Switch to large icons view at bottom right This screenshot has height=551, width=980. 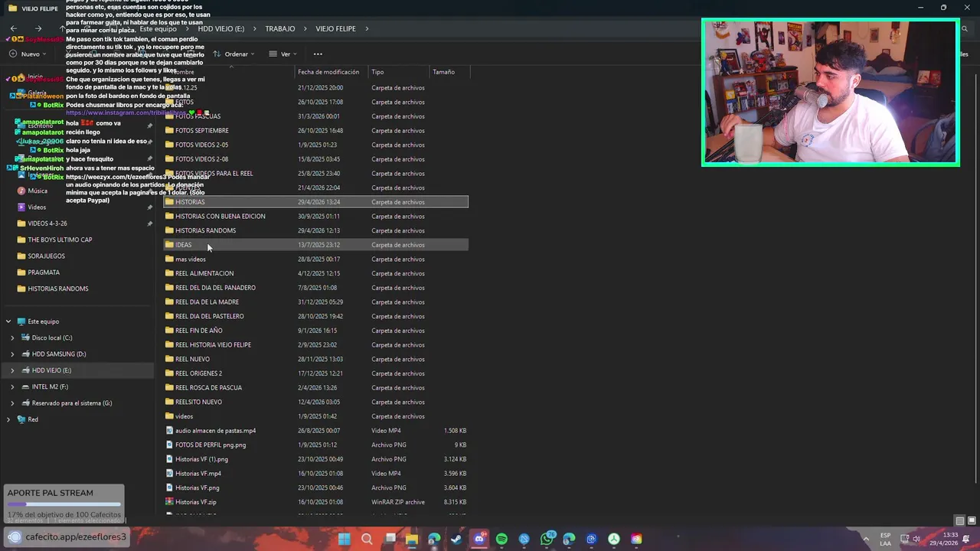click(x=971, y=521)
